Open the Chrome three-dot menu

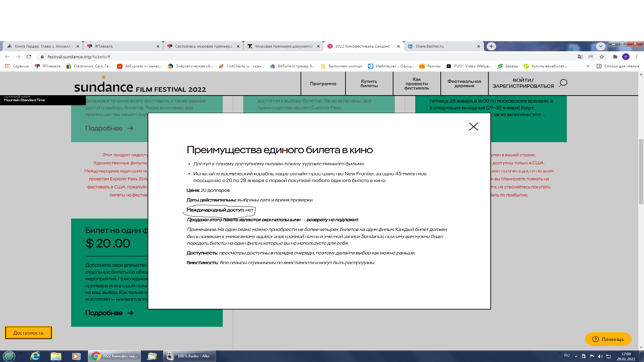point(637,57)
